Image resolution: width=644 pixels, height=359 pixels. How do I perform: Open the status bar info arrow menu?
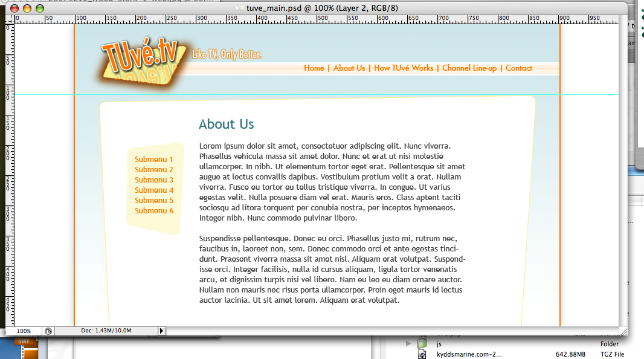pyautogui.click(x=161, y=331)
